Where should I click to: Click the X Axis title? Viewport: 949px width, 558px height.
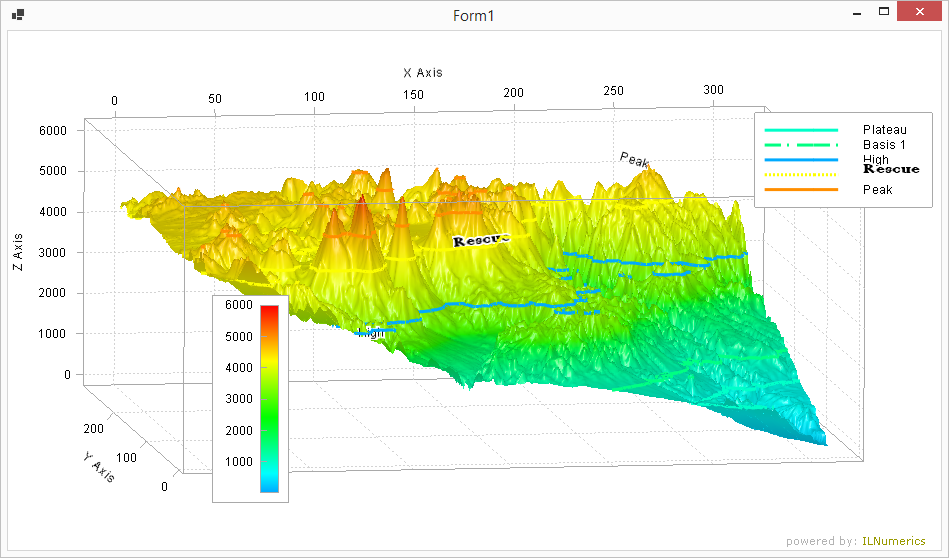coord(422,73)
